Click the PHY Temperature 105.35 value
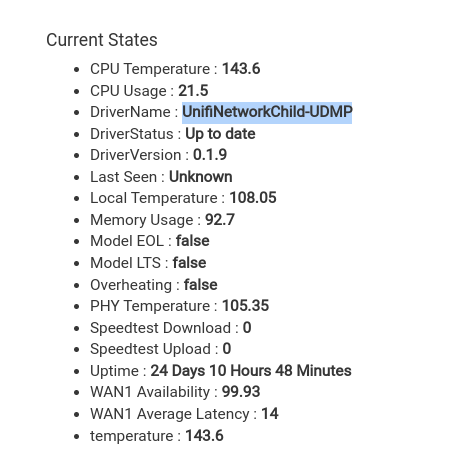Viewport: 450px width, 473px height. tap(246, 306)
